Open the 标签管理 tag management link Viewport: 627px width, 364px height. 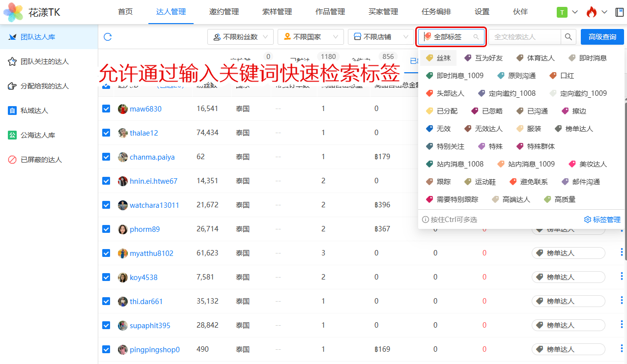tap(602, 220)
